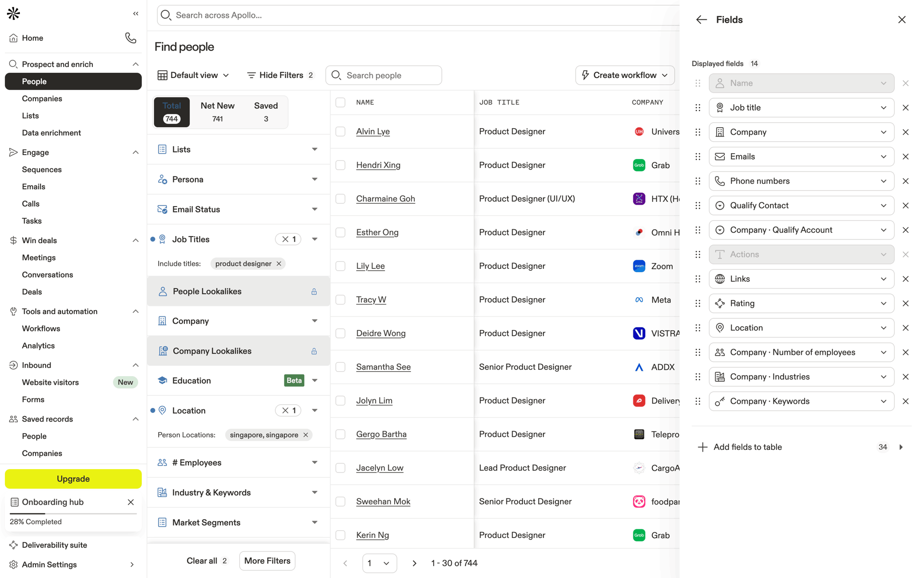Click Hide Filters button
This screenshot has width=924, height=578.
click(281, 75)
